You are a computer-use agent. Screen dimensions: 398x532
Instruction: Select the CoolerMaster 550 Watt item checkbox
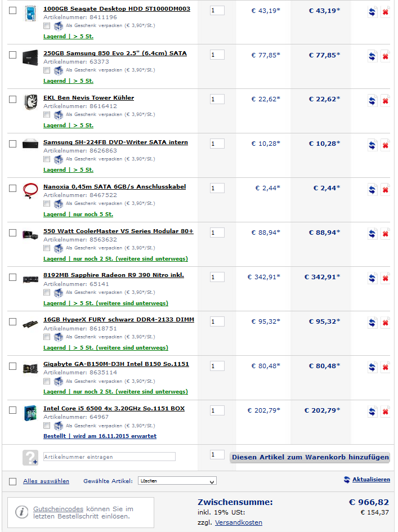click(x=13, y=233)
